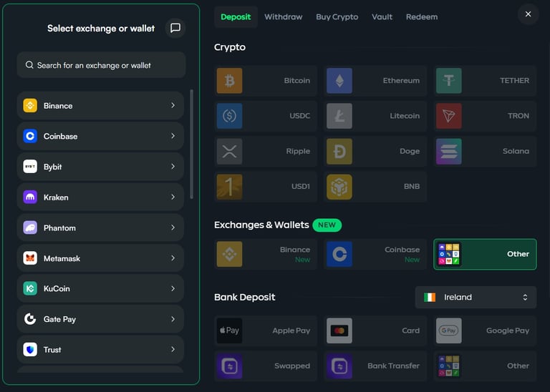Screen dimensions: 550x392
Task: Select Other under Exchanges & Wallets
Action: tap(485, 254)
